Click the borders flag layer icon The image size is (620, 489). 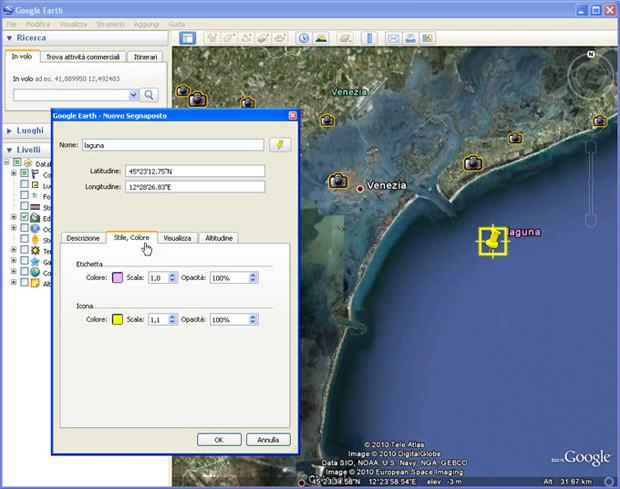coord(35,174)
